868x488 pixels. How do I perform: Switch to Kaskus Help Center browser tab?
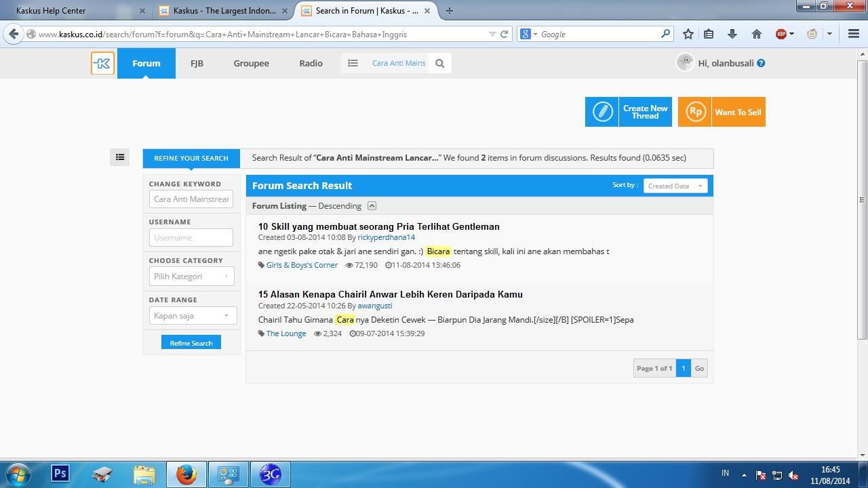pyautogui.click(x=75, y=11)
